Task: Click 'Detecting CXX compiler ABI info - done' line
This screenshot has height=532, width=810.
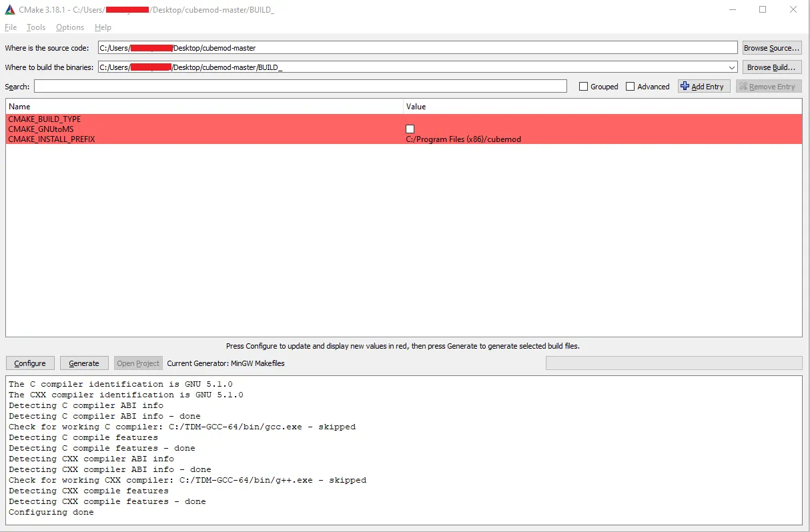Action: [x=110, y=469]
